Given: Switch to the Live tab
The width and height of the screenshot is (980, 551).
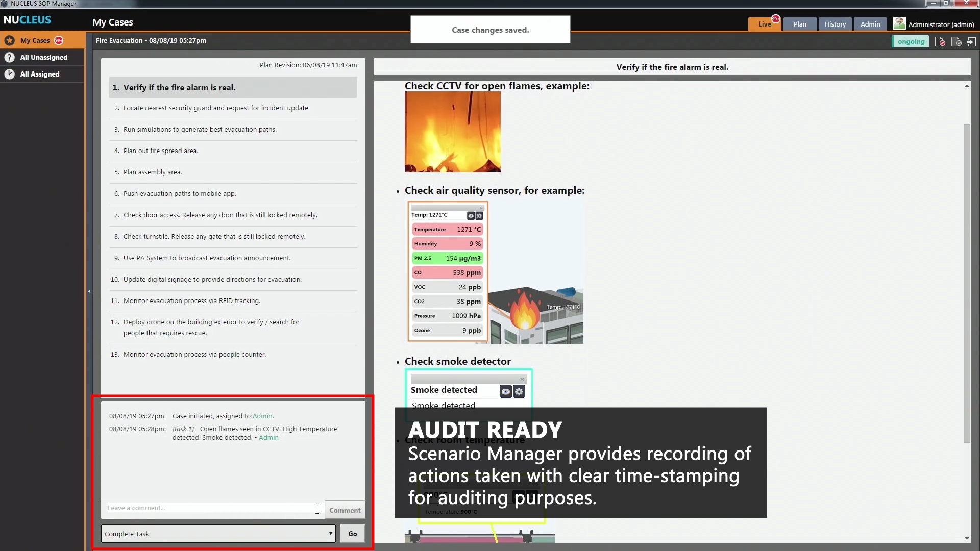Looking at the screenshot, I should (764, 24).
